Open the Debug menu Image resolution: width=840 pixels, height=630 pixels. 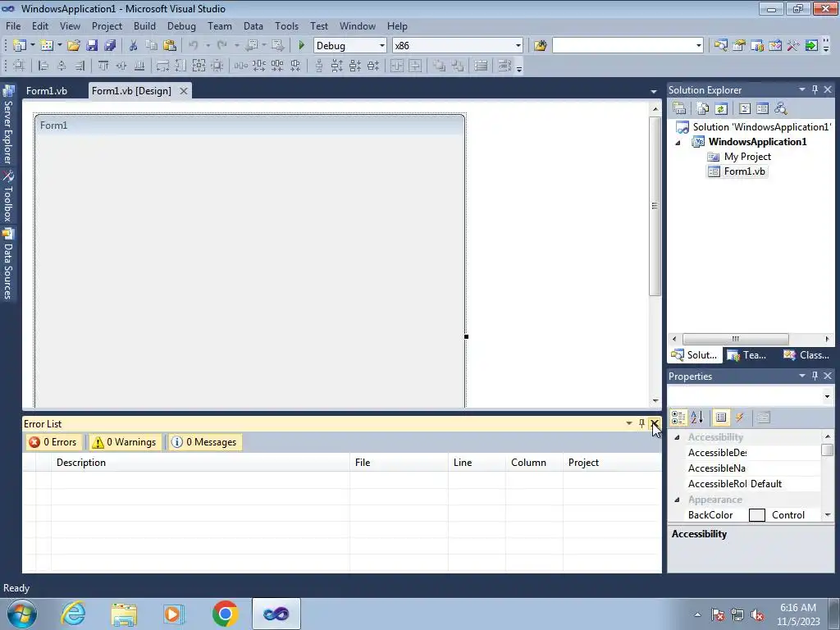[181, 25]
